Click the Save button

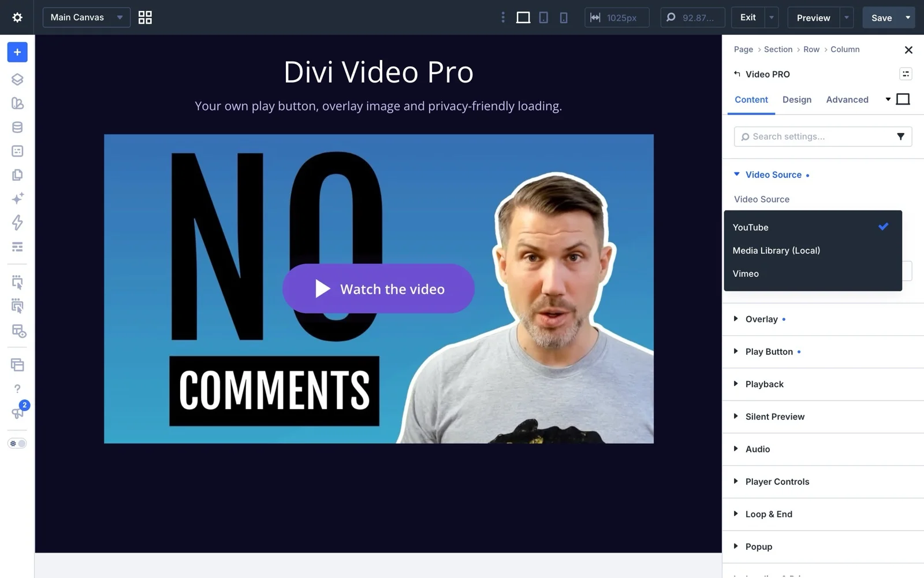click(x=881, y=17)
